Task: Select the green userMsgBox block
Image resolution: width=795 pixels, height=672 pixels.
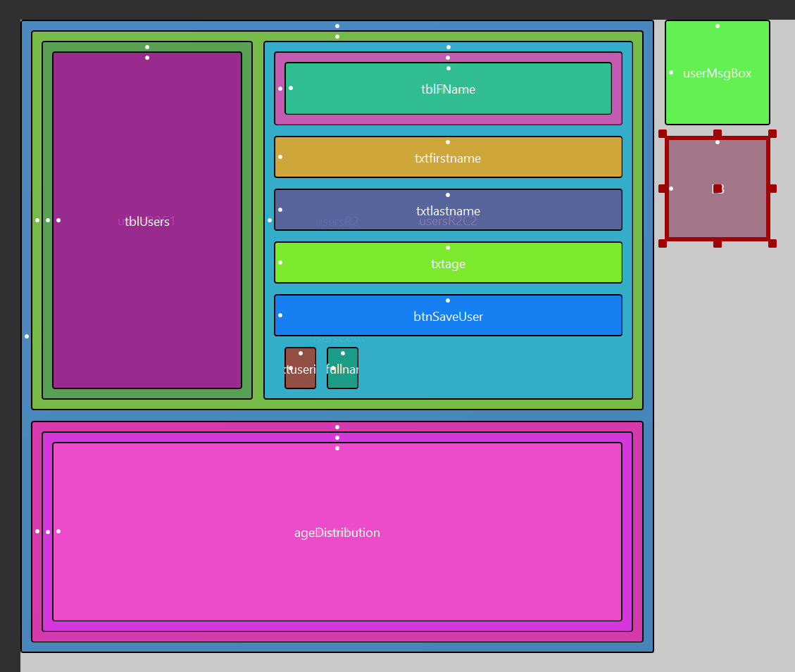Action: pos(718,72)
